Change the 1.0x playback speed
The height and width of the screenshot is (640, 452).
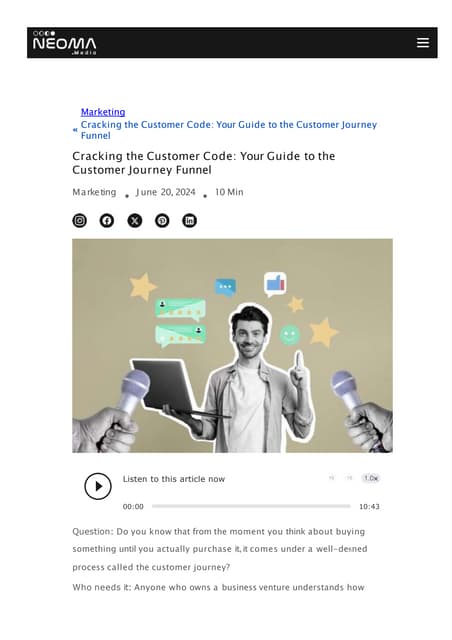tap(371, 478)
